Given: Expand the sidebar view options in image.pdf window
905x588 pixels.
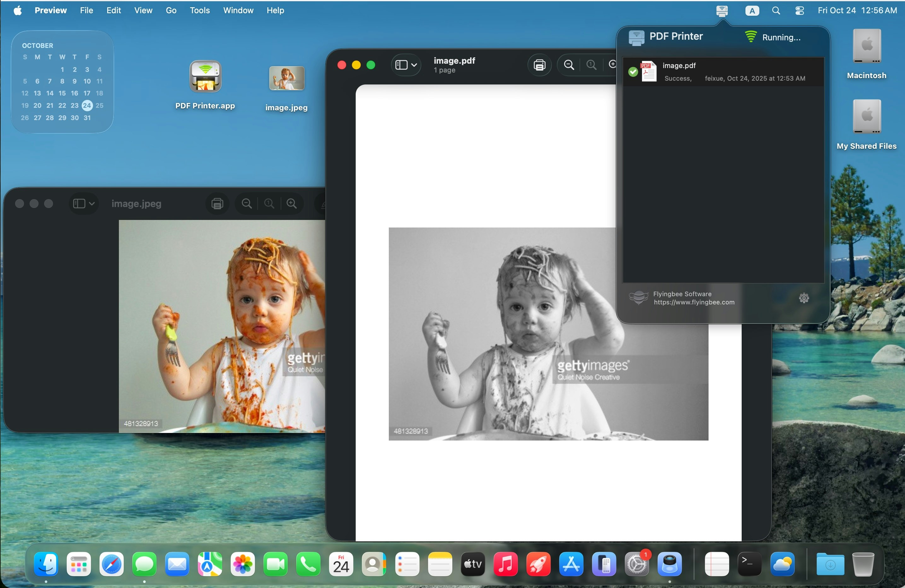Looking at the screenshot, I should point(414,65).
